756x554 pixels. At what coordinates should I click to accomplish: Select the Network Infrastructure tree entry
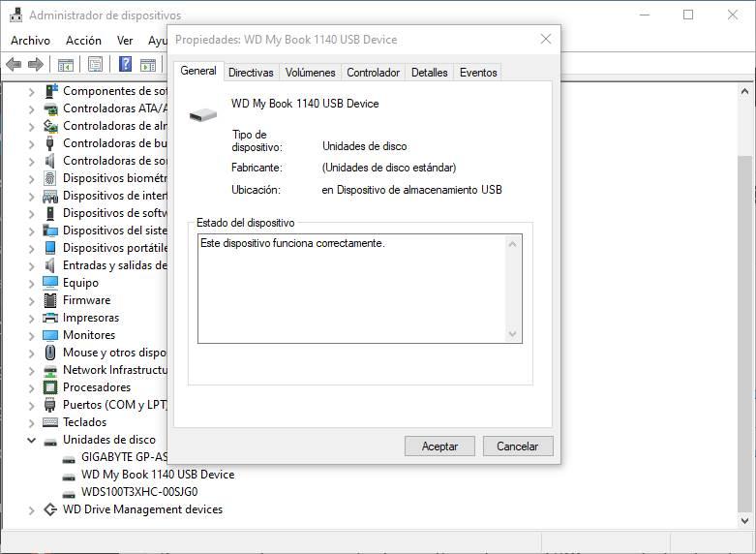point(115,370)
